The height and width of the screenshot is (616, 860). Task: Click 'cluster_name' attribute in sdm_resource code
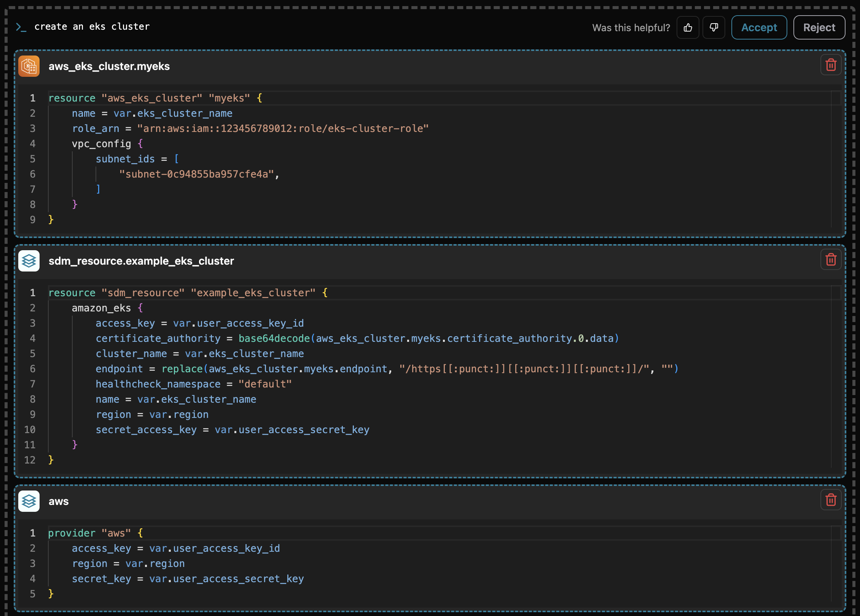[131, 354]
